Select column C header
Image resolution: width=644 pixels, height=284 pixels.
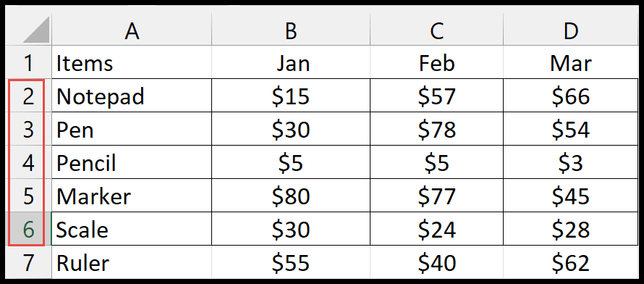436,30
